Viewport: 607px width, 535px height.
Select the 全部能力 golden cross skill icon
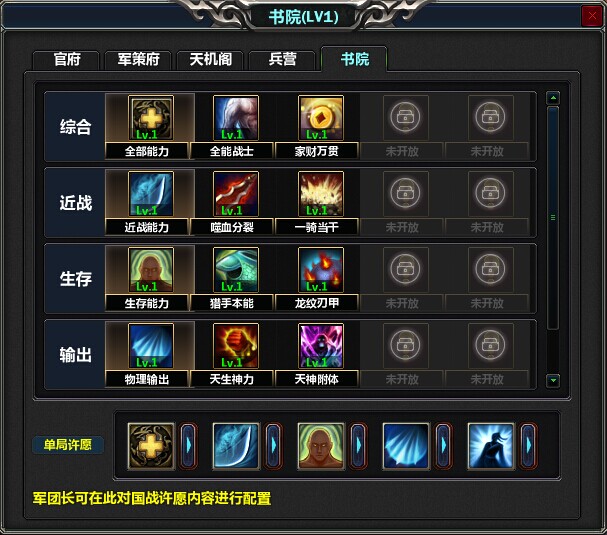151,118
